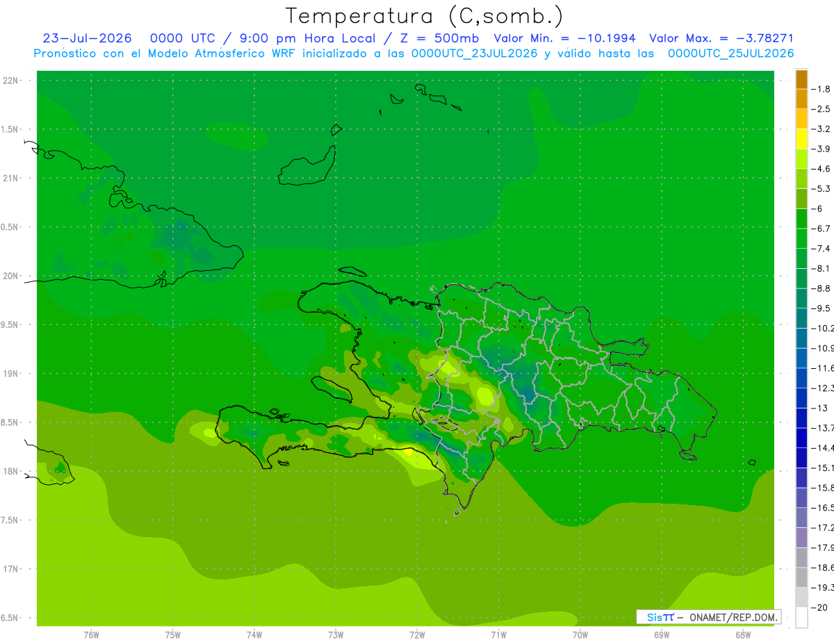
Task: Click the "70W" longitude label
Action: 580,635
